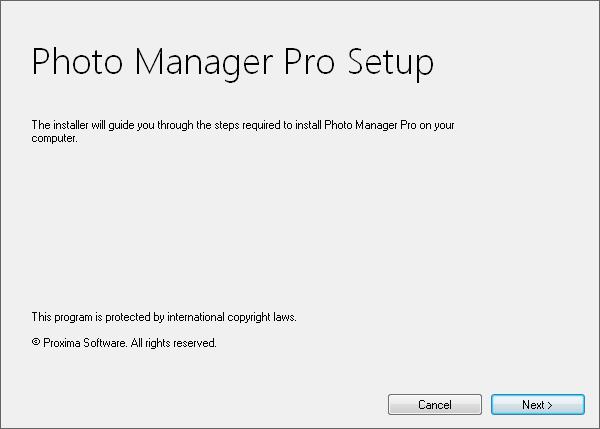Click the steps required phrase in the description
This screenshot has height=429, width=600.
point(247,126)
